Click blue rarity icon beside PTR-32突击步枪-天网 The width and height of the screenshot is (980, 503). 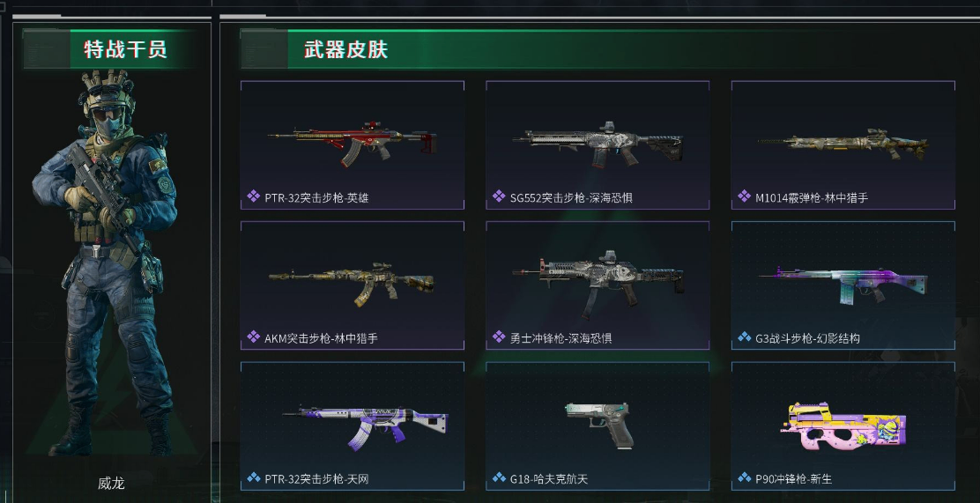pyautogui.click(x=253, y=478)
